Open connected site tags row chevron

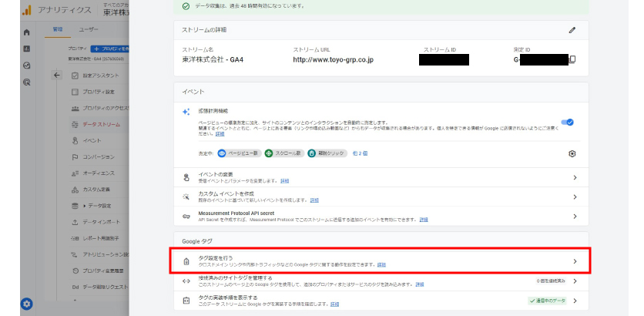tap(575, 281)
